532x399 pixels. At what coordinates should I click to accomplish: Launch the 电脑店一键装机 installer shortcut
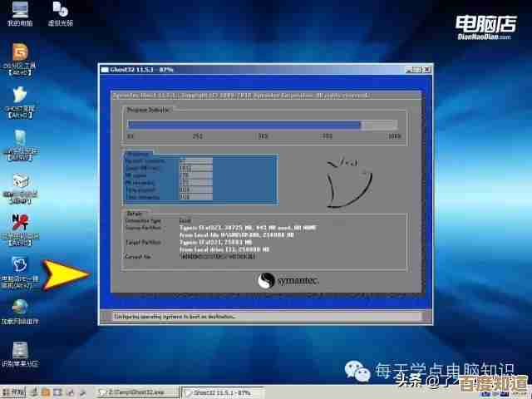18,268
